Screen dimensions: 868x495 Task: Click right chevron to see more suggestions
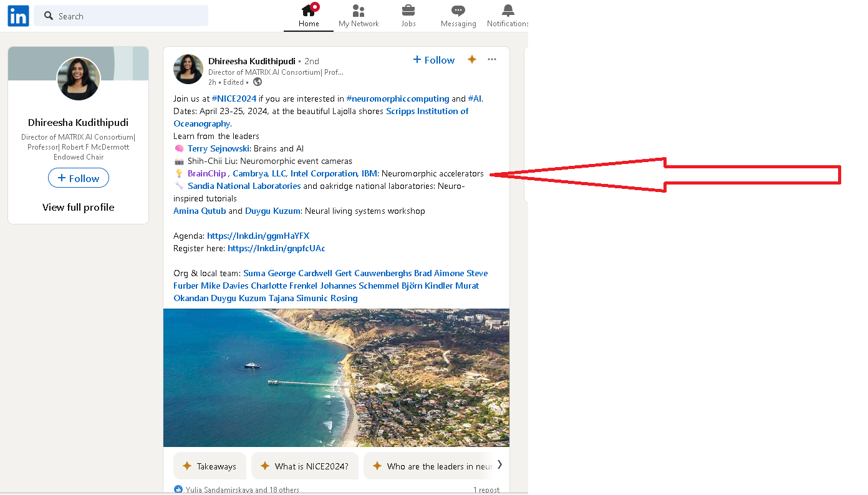coord(499,464)
